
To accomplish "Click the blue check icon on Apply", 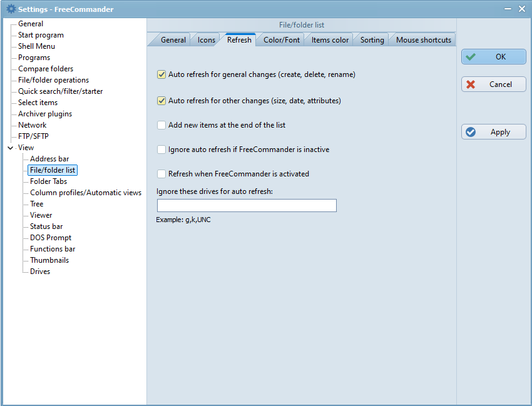I will pyautogui.click(x=471, y=131).
